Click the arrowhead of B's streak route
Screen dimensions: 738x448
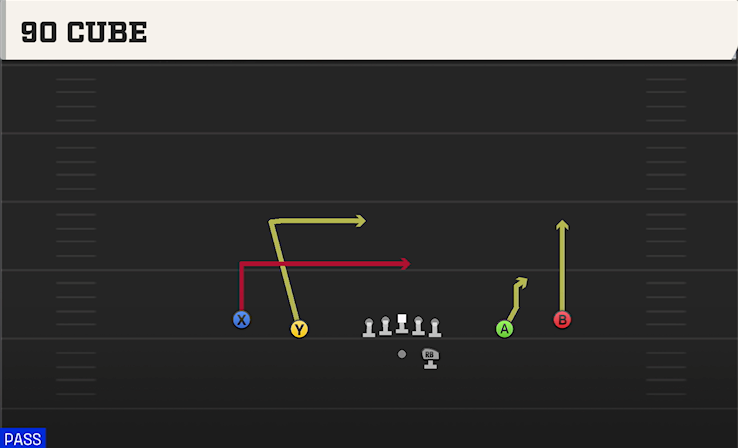[562, 225]
